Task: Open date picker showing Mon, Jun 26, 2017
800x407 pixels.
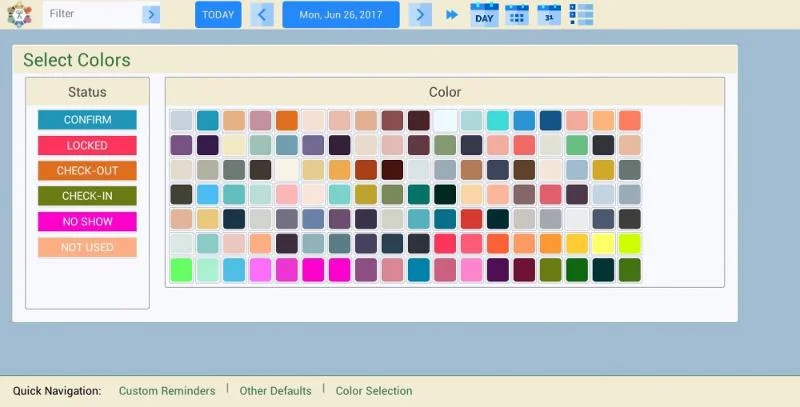Action: (x=341, y=15)
